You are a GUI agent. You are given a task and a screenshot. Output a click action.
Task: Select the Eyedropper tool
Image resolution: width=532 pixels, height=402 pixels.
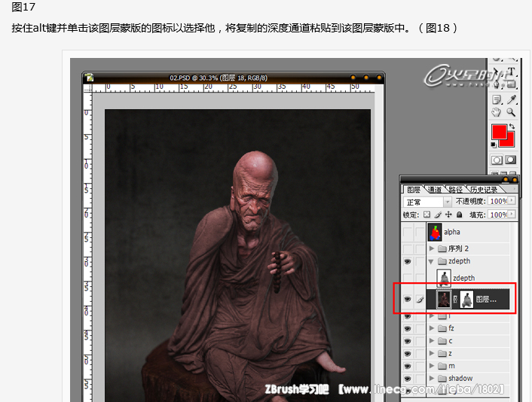pos(512,99)
